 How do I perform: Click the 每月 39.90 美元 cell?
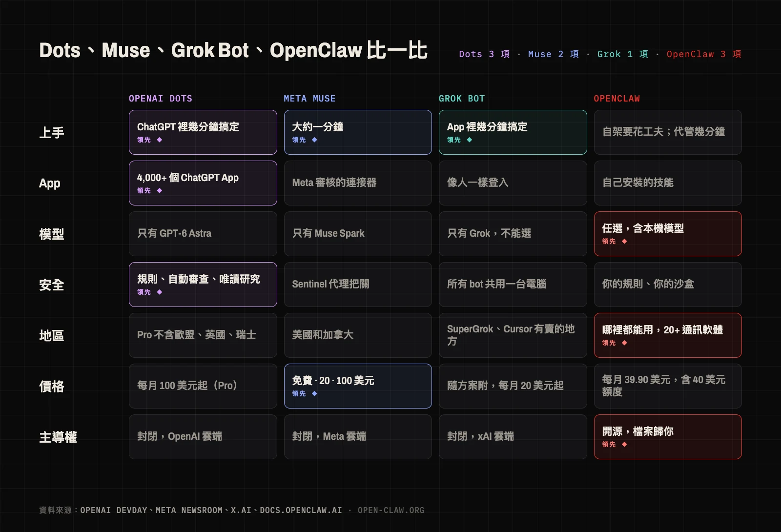tap(668, 386)
